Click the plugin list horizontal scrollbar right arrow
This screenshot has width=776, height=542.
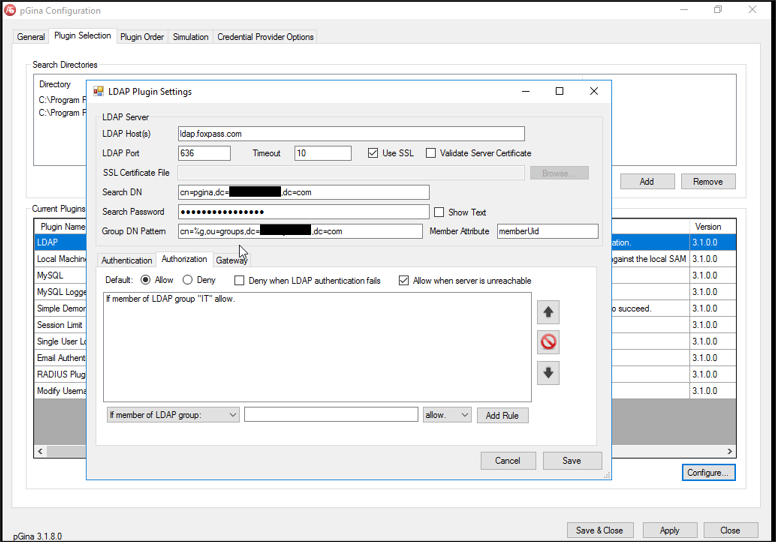(729, 451)
